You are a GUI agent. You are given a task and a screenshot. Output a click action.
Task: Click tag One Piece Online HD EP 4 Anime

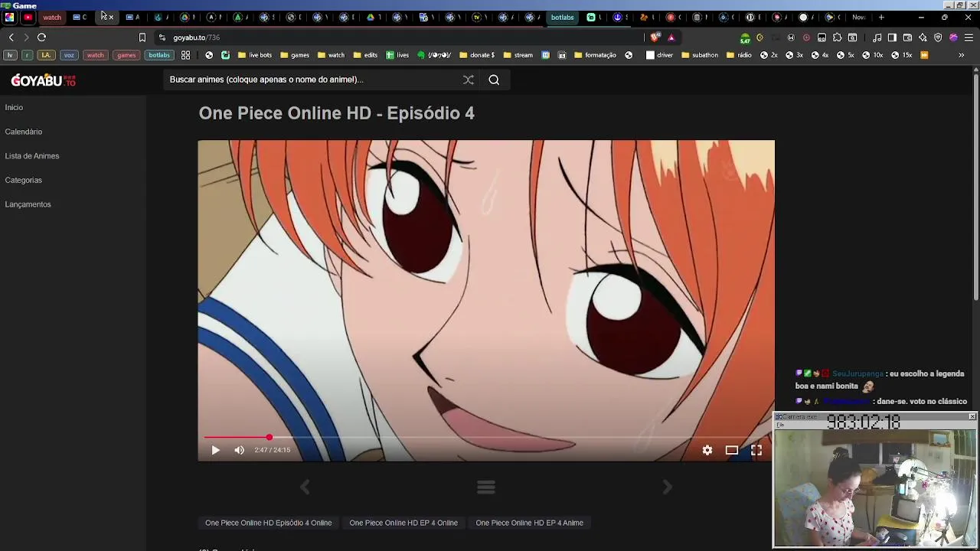tap(530, 523)
